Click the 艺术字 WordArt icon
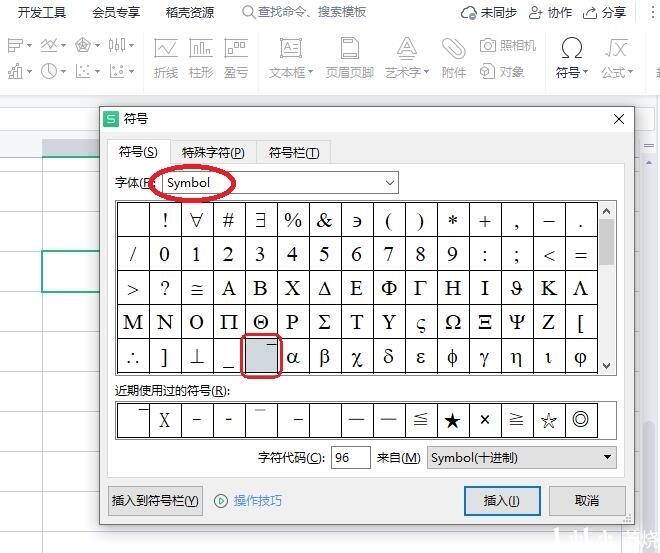 [x=406, y=48]
